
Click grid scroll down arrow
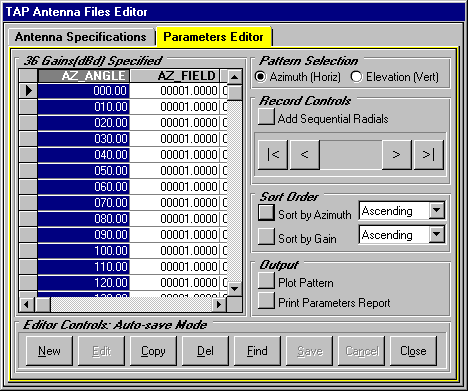(x=235, y=289)
